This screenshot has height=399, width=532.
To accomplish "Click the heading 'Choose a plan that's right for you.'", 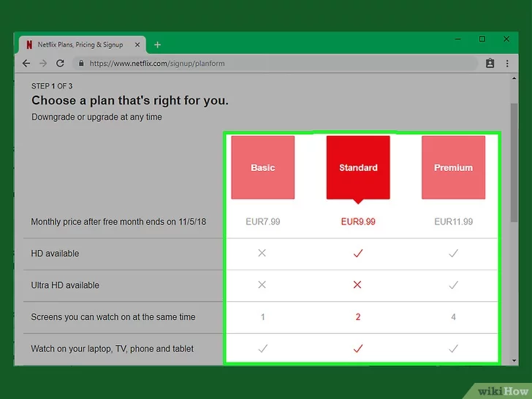I will click(130, 100).
